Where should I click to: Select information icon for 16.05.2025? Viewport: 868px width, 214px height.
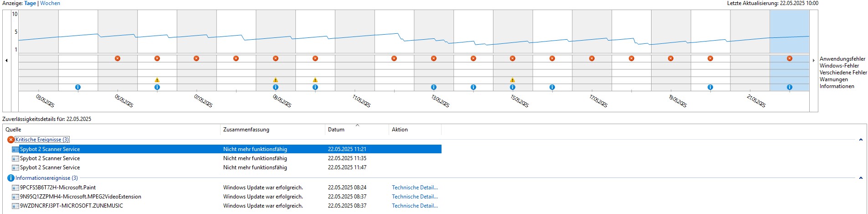pyautogui.click(x=552, y=87)
